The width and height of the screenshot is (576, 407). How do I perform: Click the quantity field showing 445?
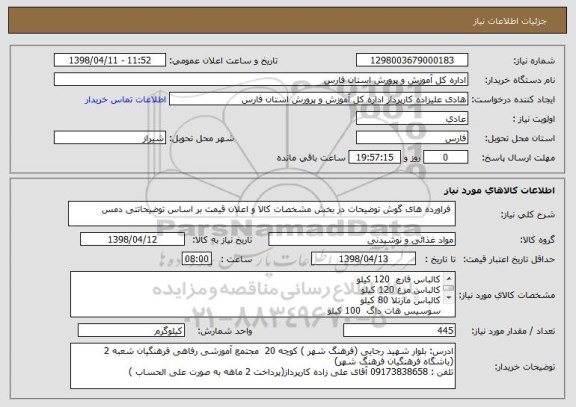pos(399,330)
